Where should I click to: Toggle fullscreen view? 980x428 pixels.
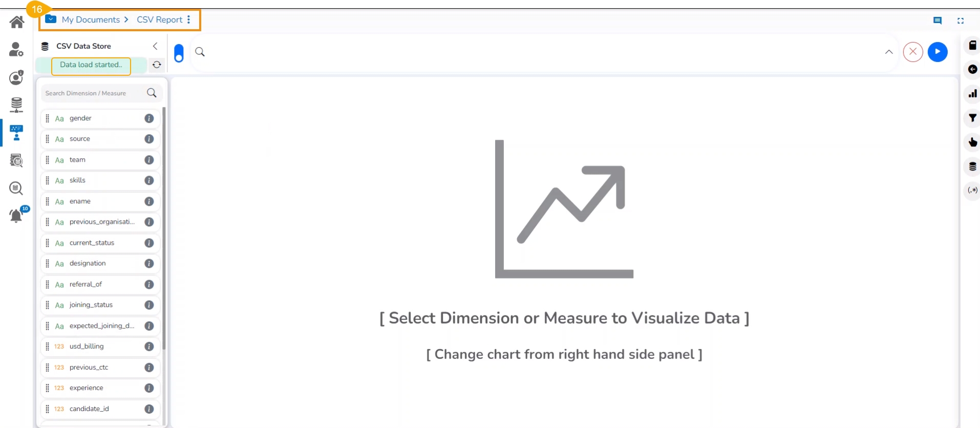[x=961, y=21]
